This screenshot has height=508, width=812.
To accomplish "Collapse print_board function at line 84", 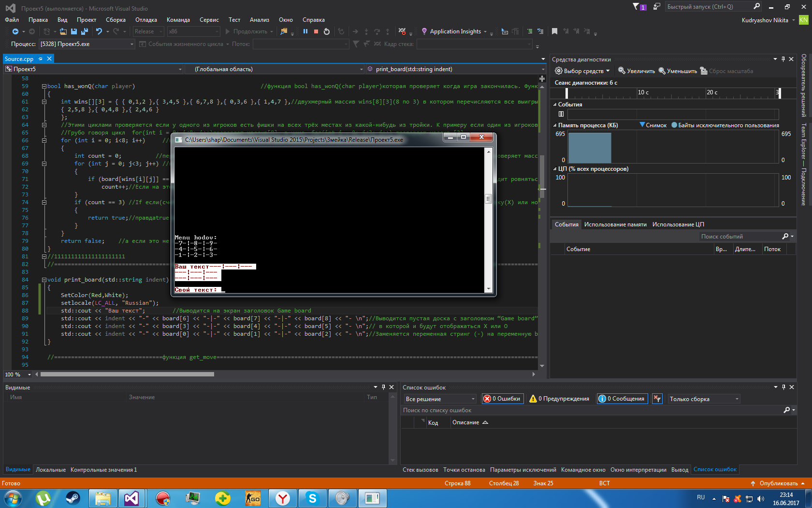I will point(44,280).
